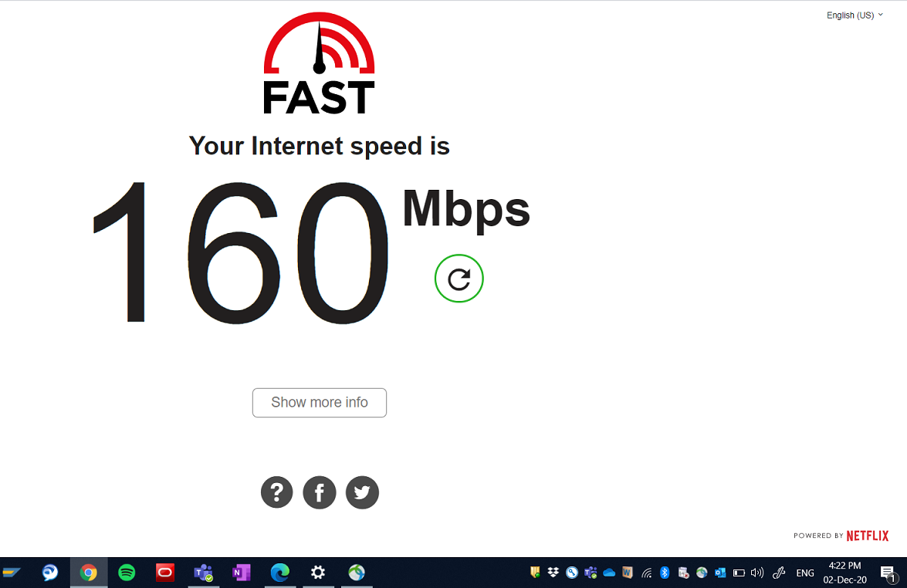Screen dimensions: 907x588
Task: Share result on Facebook
Action: 320,492
